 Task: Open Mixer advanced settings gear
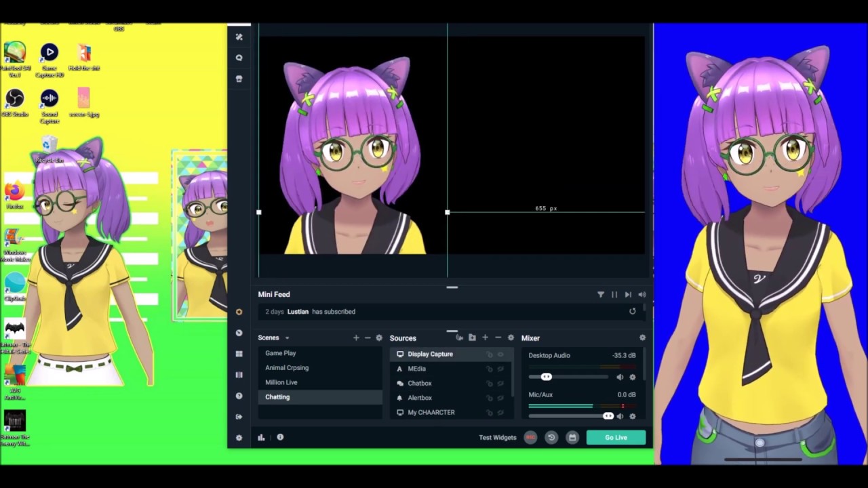[x=642, y=338]
